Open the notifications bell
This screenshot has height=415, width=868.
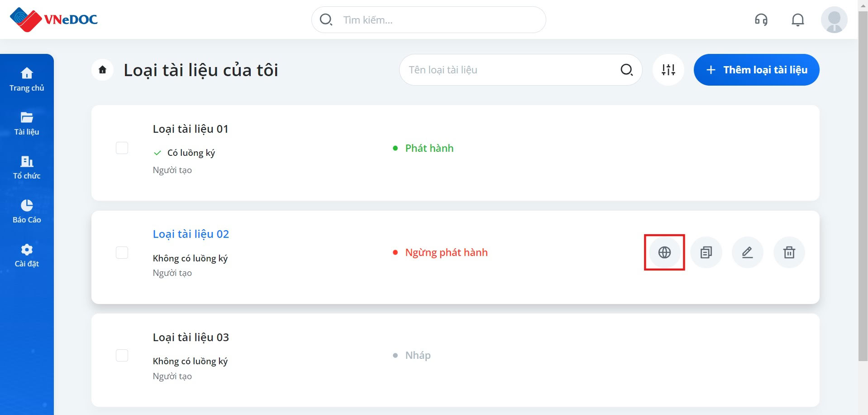point(798,19)
